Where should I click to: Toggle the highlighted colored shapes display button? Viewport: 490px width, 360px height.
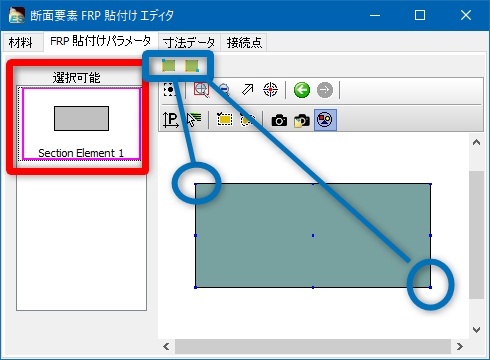coord(325,120)
